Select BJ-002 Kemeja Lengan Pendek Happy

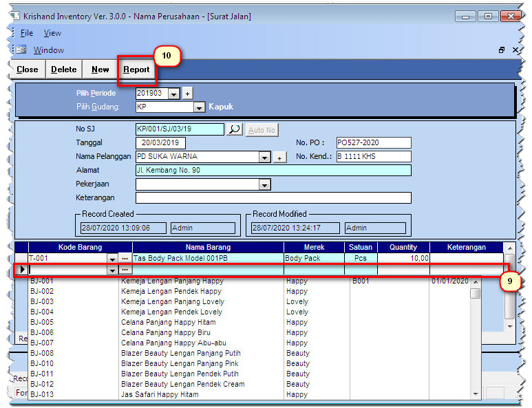click(x=249, y=291)
